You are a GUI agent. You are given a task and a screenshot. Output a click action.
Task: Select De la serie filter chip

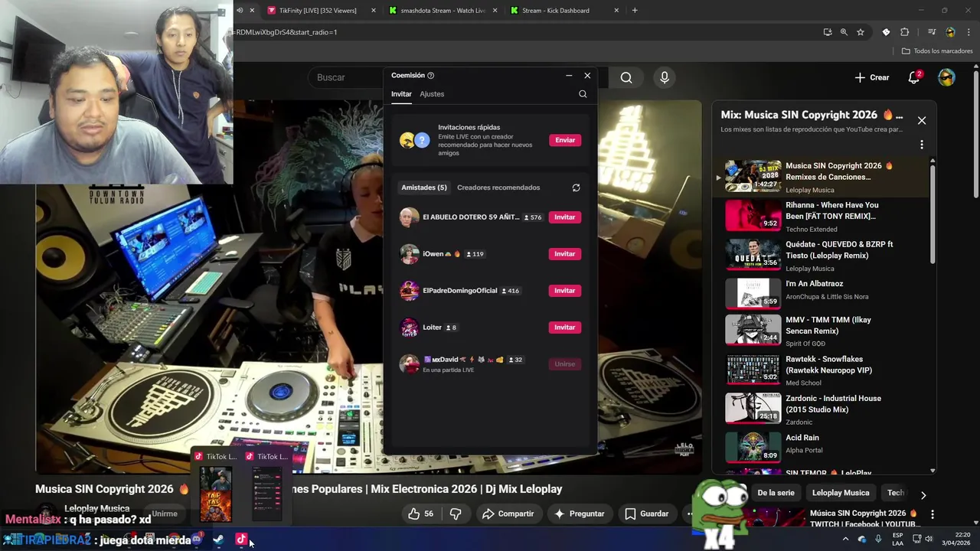tap(776, 493)
